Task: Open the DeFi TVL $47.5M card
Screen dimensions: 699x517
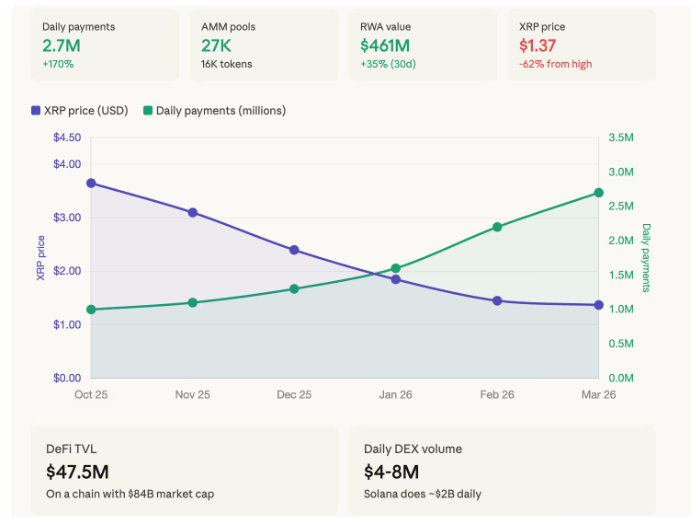Action: [x=185, y=471]
